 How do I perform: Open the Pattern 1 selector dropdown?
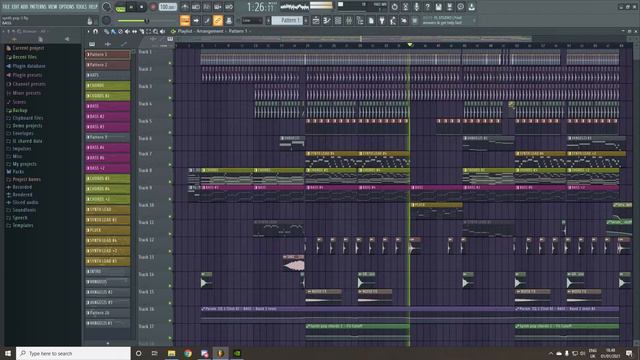(x=287, y=20)
